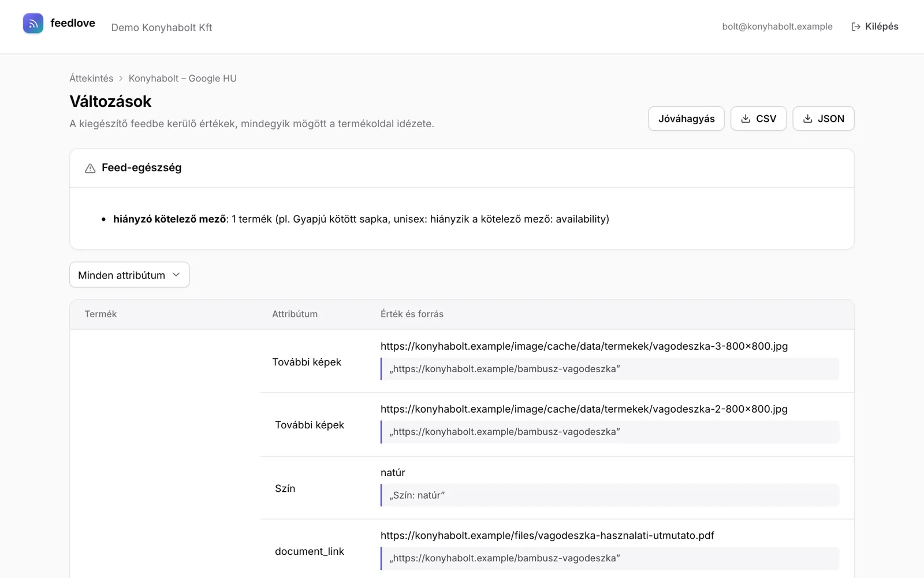
Task: Click the hiányzó kötelező mező warning line
Action: (361, 219)
